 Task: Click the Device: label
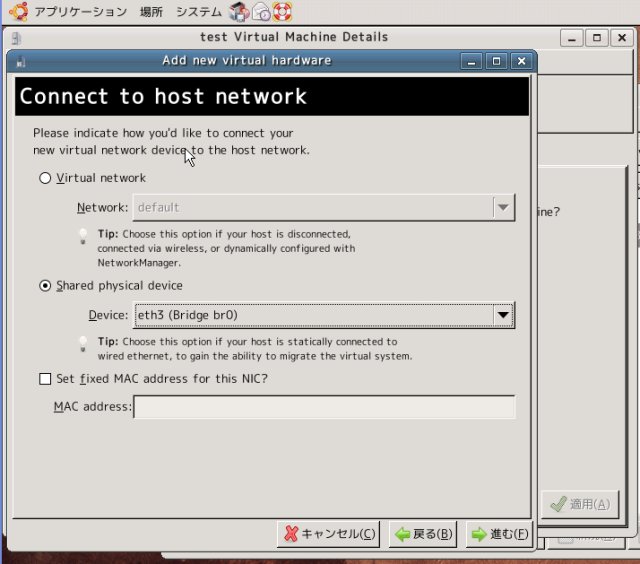click(108, 315)
